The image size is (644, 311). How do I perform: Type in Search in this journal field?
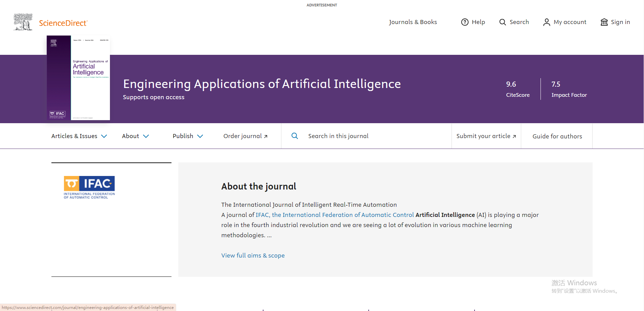[x=372, y=136]
